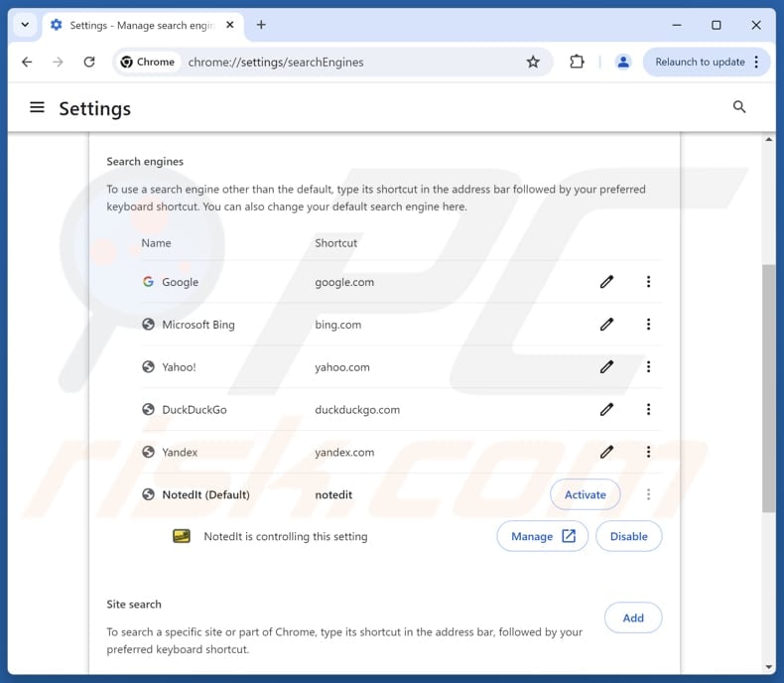Image resolution: width=784 pixels, height=683 pixels.
Task: Open the Extensions puzzle icon
Action: tap(577, 62)
